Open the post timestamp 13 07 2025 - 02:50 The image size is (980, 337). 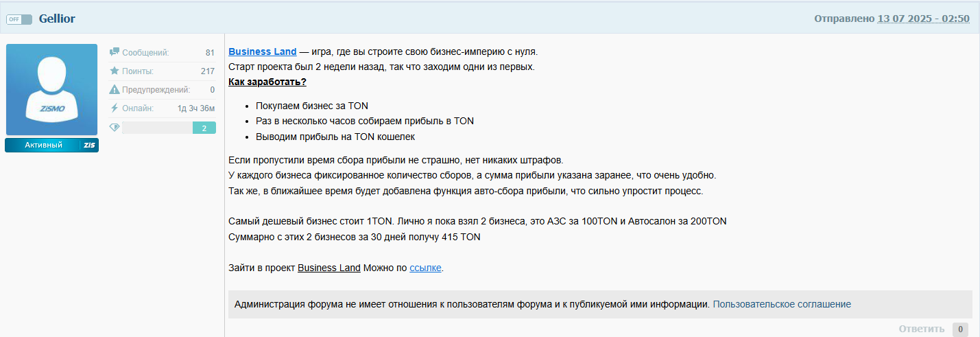point(924,19)
